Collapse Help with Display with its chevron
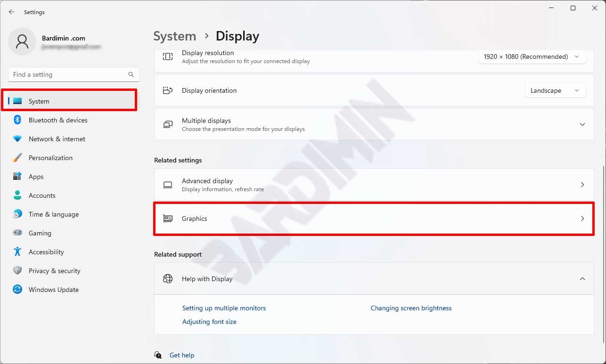This screenshot has height=364, width=606. coord(582,279)
